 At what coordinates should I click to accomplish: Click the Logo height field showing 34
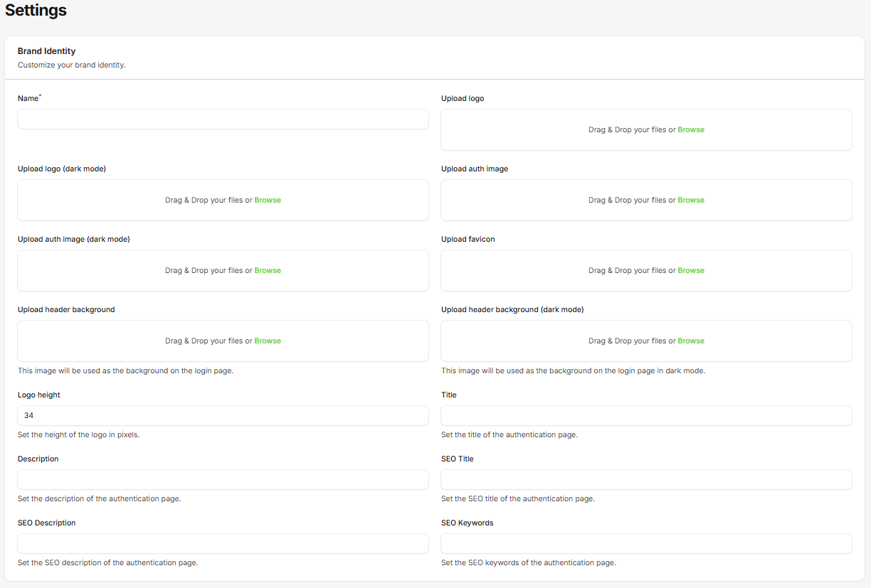223,415
